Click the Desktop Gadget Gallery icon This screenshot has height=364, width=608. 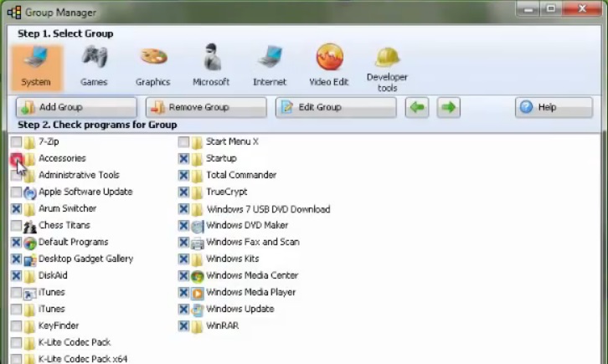[x=30, y=260]
